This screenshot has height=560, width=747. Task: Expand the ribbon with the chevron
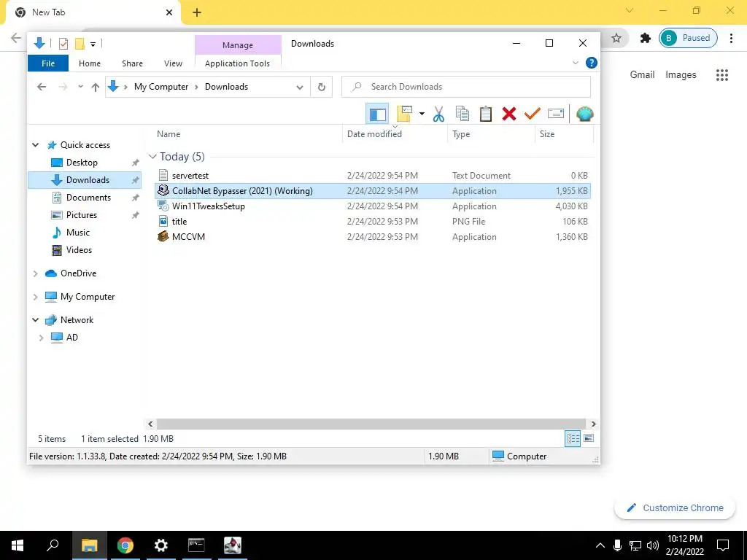coord(575,63)
